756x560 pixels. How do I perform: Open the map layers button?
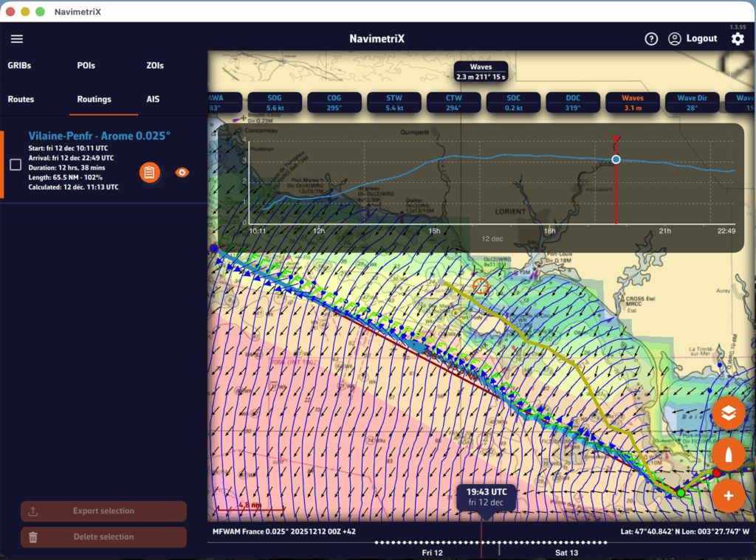[x=729, y=414]
